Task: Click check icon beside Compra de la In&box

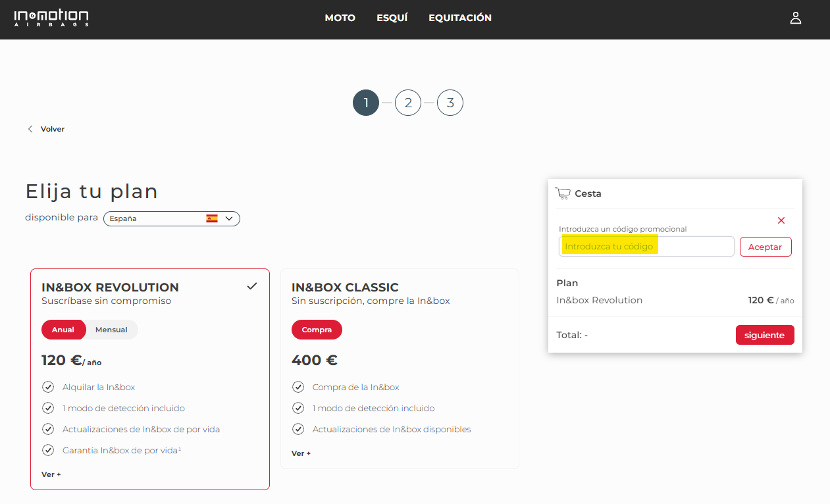Action: pos(298,387)
